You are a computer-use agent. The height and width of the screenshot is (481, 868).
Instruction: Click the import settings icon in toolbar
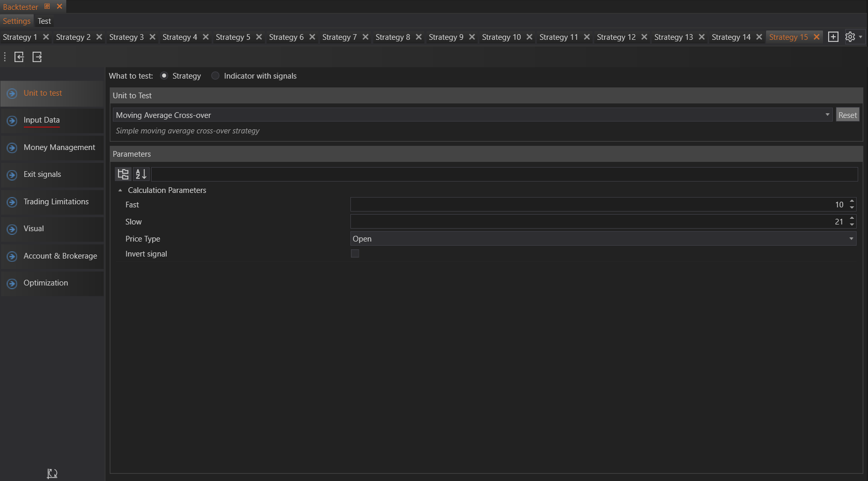pyautogui.click(x=19, y=57)
